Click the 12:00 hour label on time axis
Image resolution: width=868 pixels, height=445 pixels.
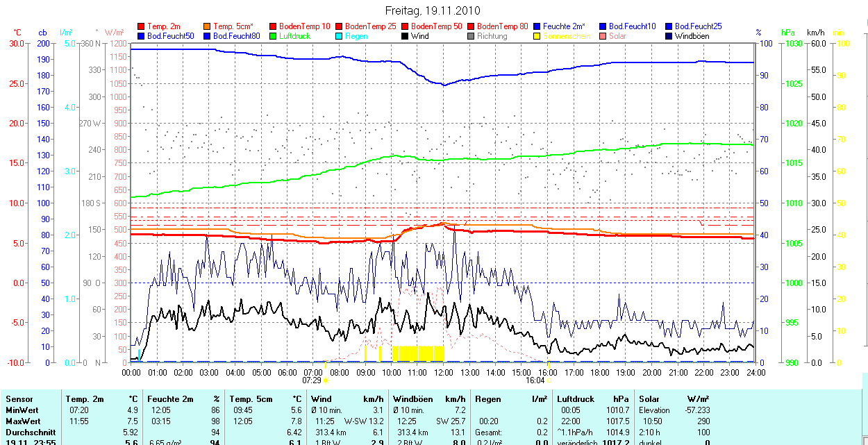[x=443, y=372]
